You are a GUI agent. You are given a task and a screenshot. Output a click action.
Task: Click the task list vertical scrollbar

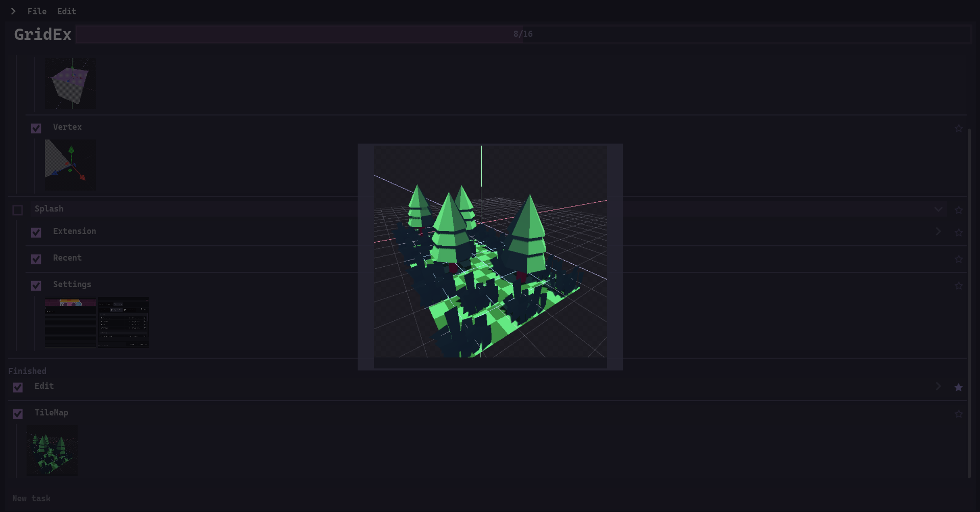tap(969, 303)
